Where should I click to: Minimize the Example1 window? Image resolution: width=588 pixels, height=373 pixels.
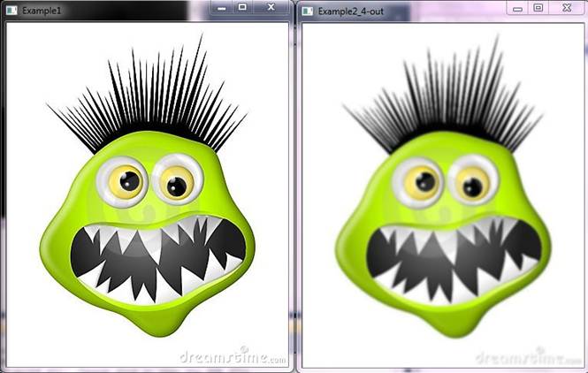(x=222, y=7)
